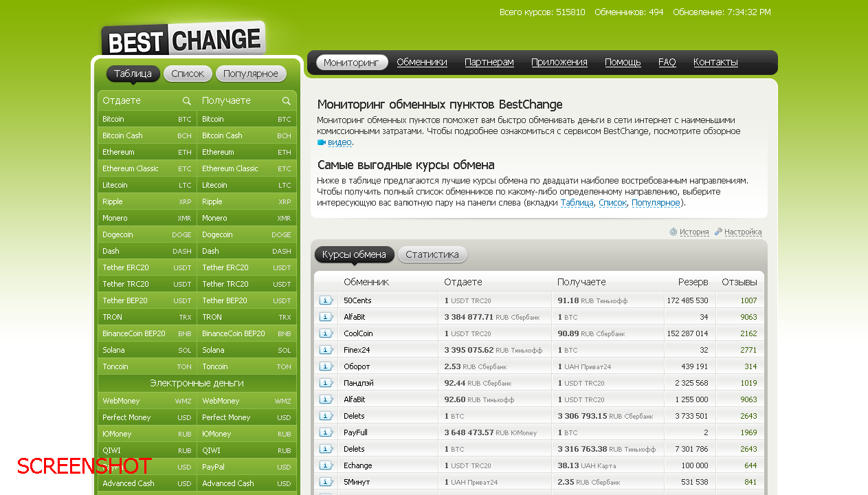The height and width of the screenshot is (495, 868).
Task: Open the Приложения menu item
Action: click(x=559, y=63)
